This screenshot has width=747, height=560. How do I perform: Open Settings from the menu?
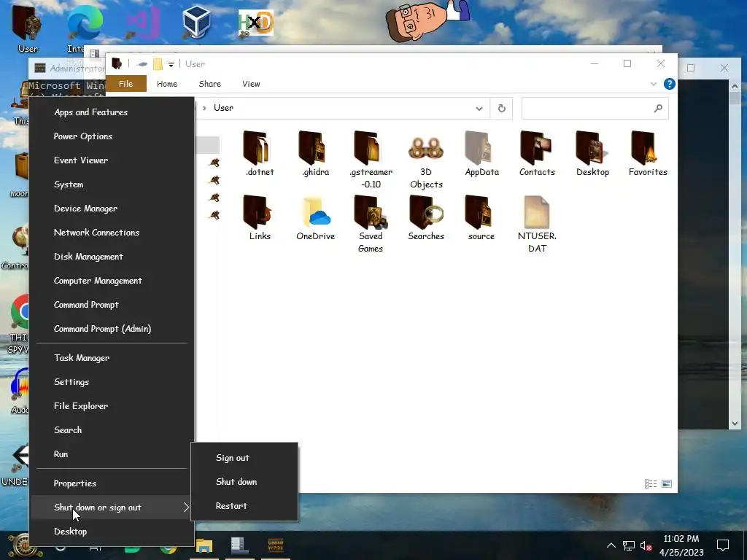pyautogui.click(x=112, y=382)
